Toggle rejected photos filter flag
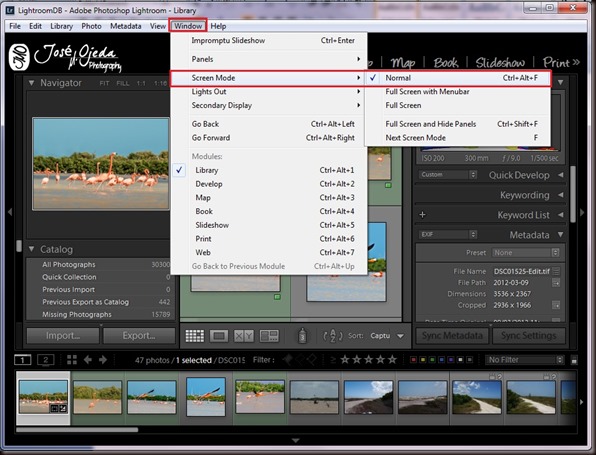The height and width of the screenshot is (455, 596). 312,360
